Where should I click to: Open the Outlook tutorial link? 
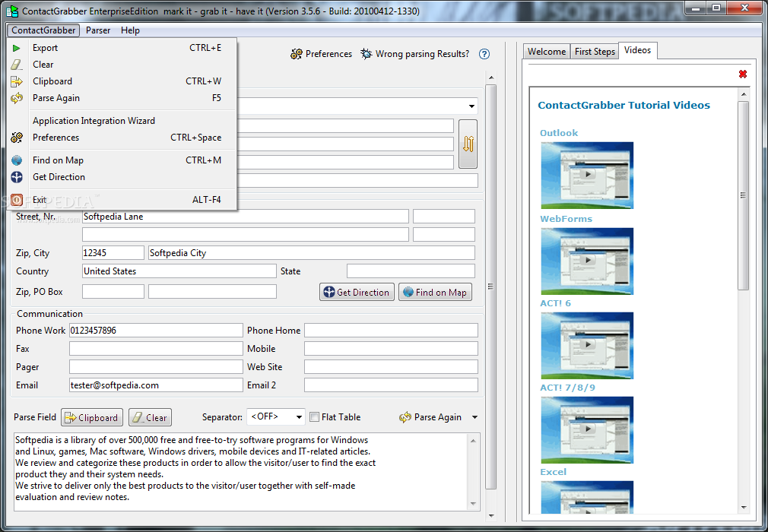pyautogui.click(x=559, y=133)
